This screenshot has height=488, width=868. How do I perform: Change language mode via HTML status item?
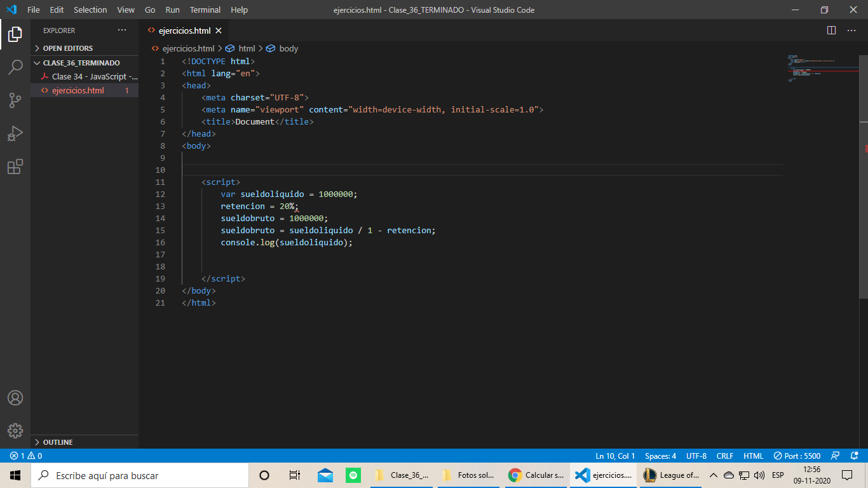click(x=753, y=456)
